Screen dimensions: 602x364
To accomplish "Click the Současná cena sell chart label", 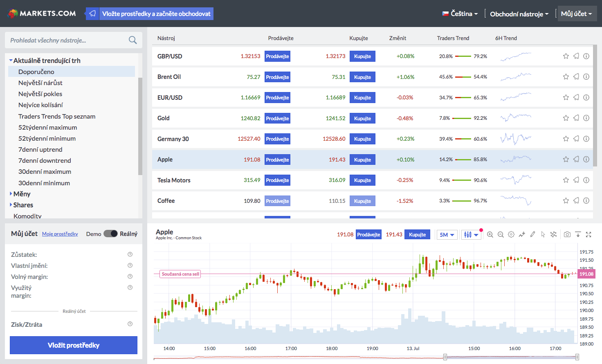I will coord(180,274).
